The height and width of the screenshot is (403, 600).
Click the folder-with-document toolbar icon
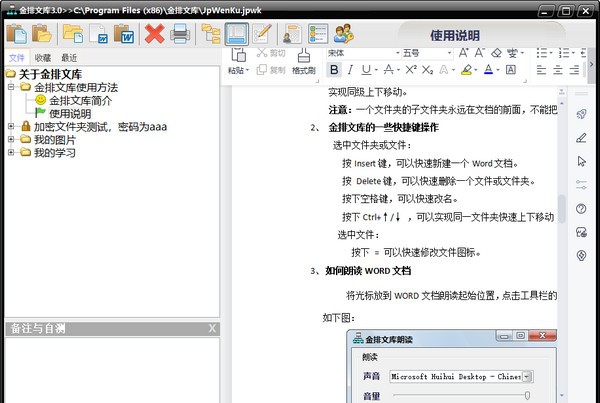coord(73,34)
